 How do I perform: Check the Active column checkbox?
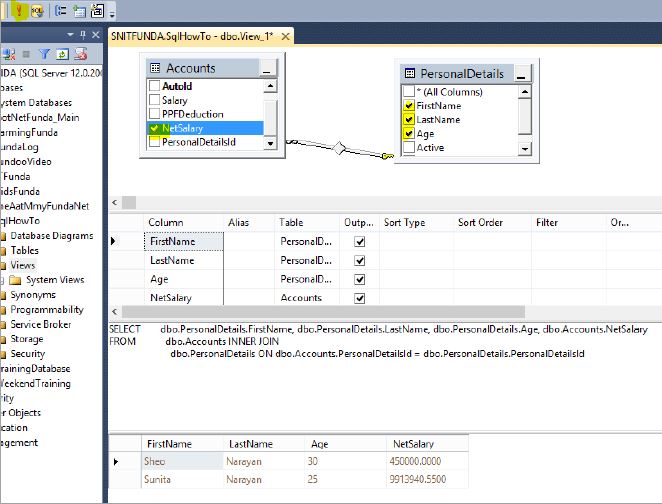(x=409, y=147)
